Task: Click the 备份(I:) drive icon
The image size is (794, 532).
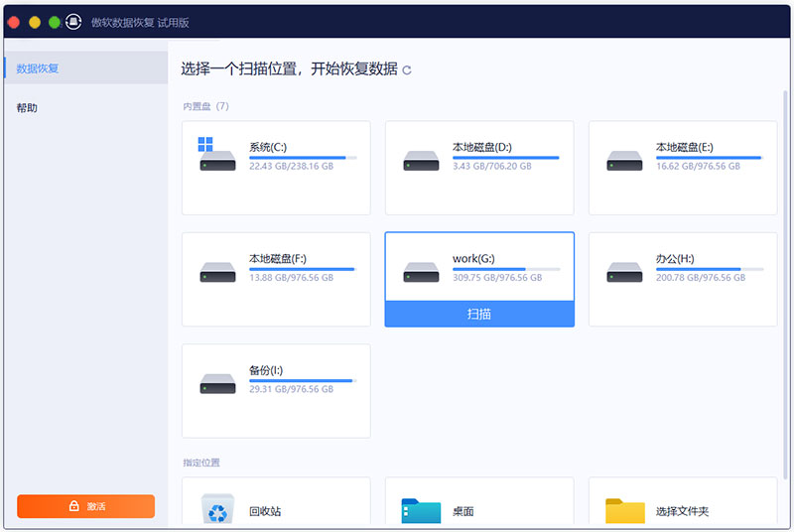Action: 217,384
